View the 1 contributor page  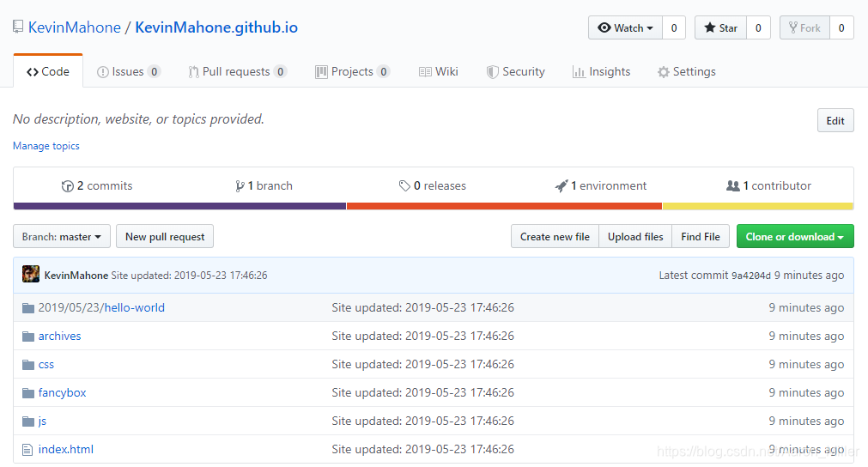(x=768, y=186)
